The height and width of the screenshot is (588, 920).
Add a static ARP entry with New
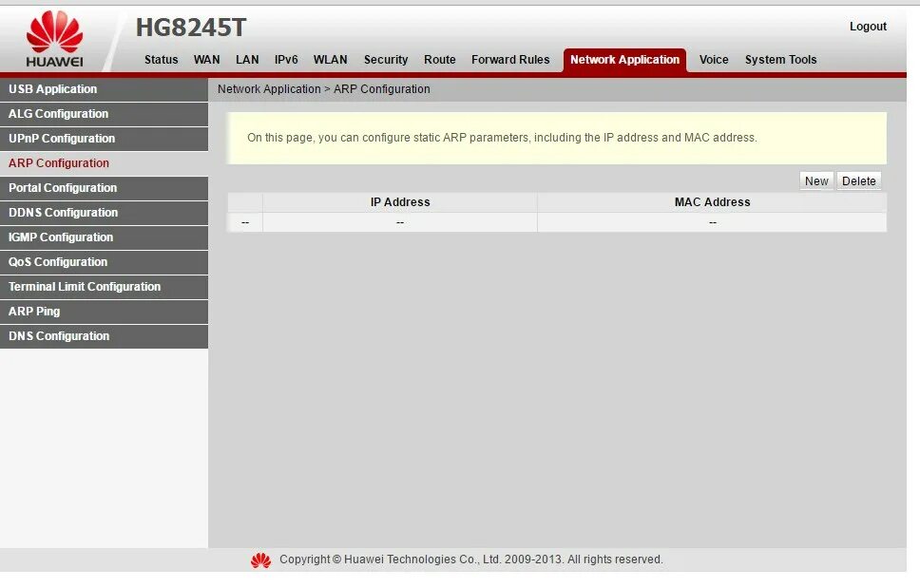click(x=816, y=181)
